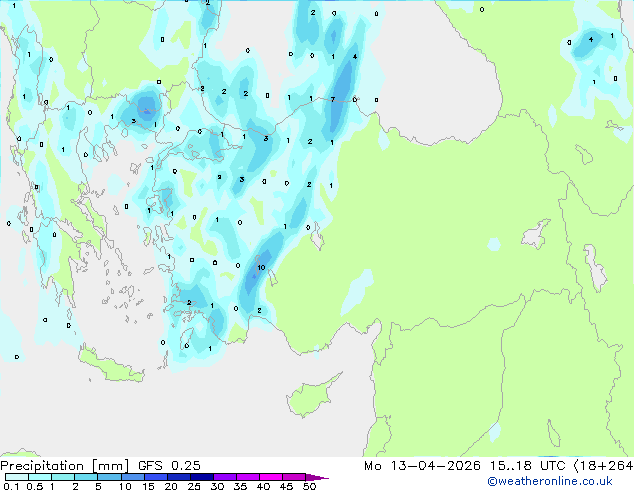Click the 30–35 mm purple legend swatch
The height and width of the screenshot is (490, 634).
224,477
